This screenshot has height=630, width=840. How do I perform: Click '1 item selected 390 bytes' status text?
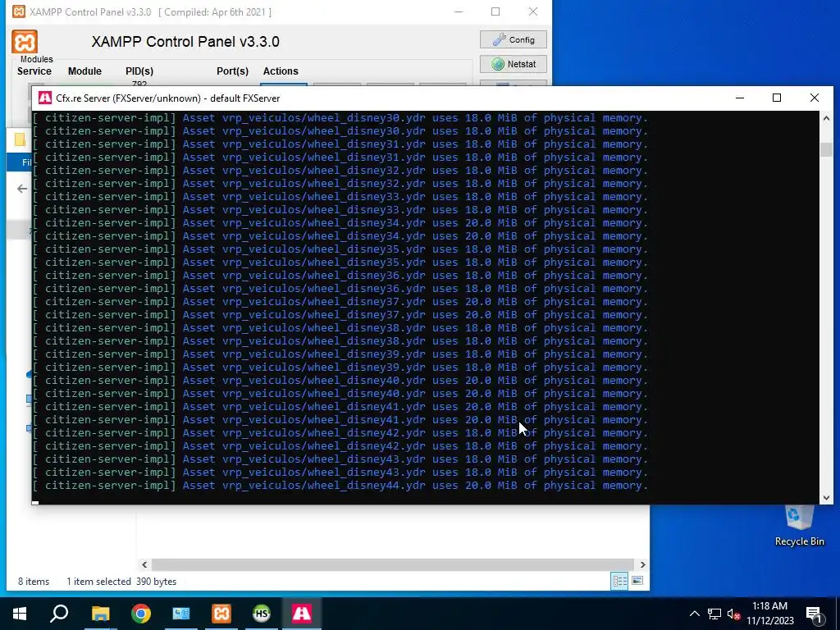point(121,582)
